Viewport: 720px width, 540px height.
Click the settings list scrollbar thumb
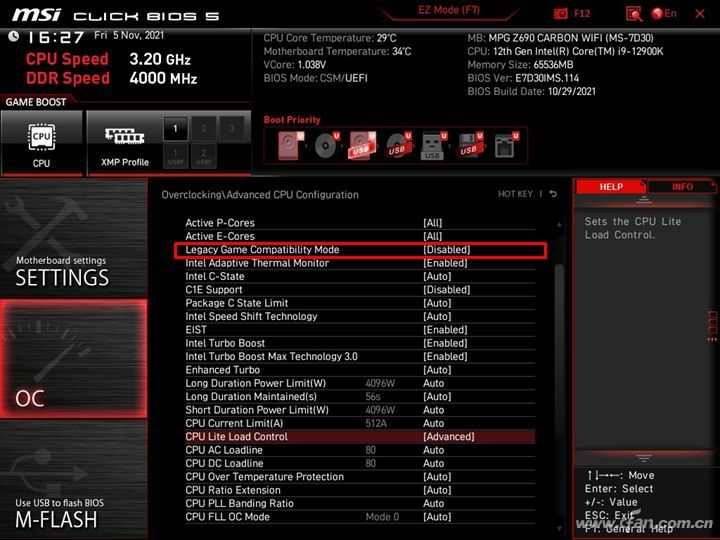coord(559,351)
